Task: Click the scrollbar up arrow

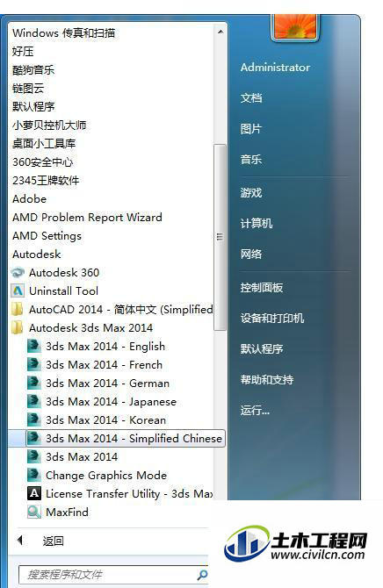Action: click(220, 32)
